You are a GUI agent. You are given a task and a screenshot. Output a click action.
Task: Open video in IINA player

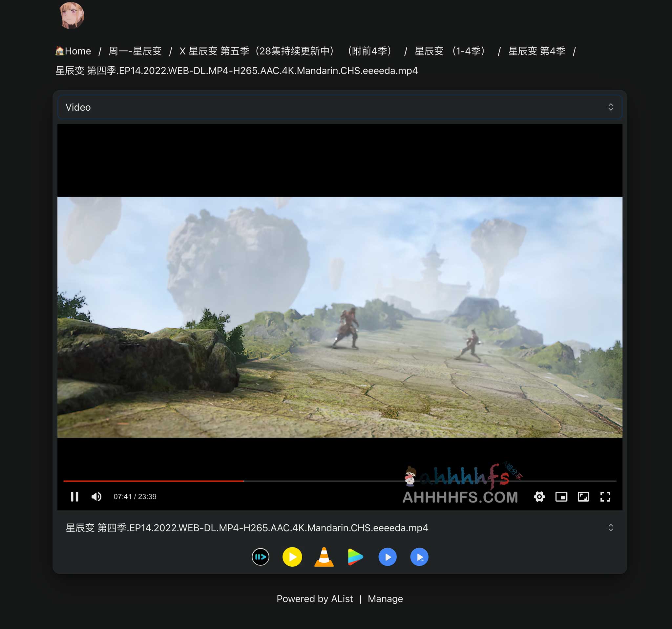260,557
